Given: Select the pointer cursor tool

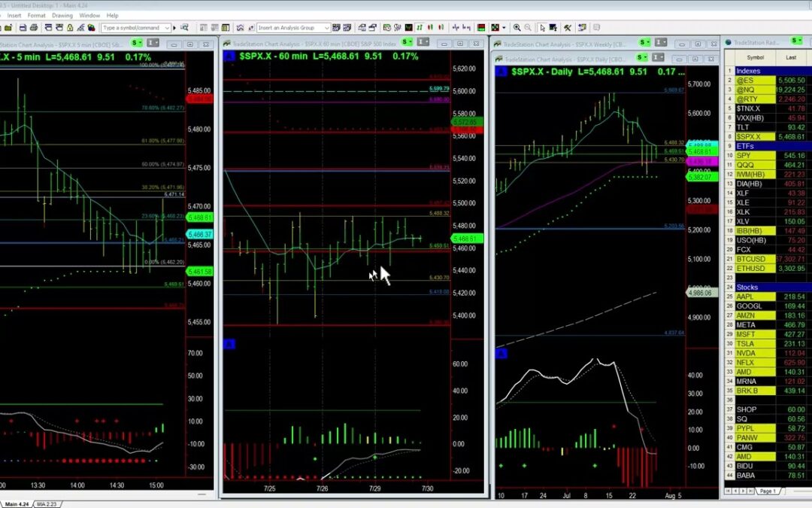Looking at the screenshot, I should 542,28.
